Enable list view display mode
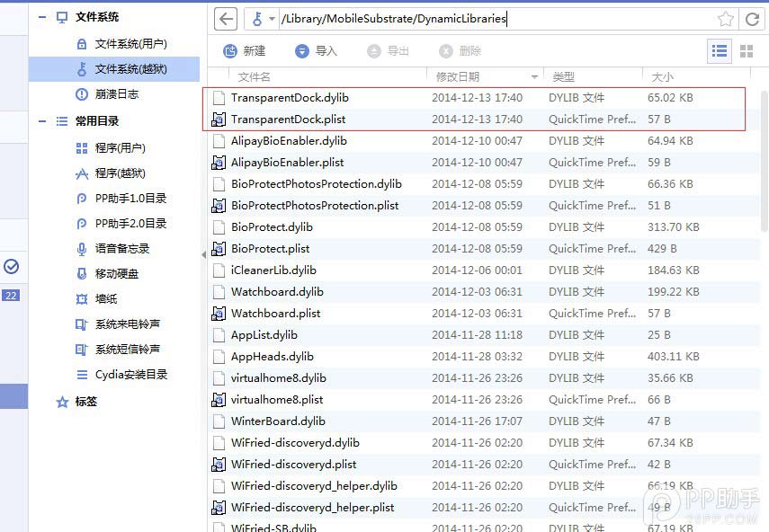Viewport: 769px width, 532px height. pos(719,51)
